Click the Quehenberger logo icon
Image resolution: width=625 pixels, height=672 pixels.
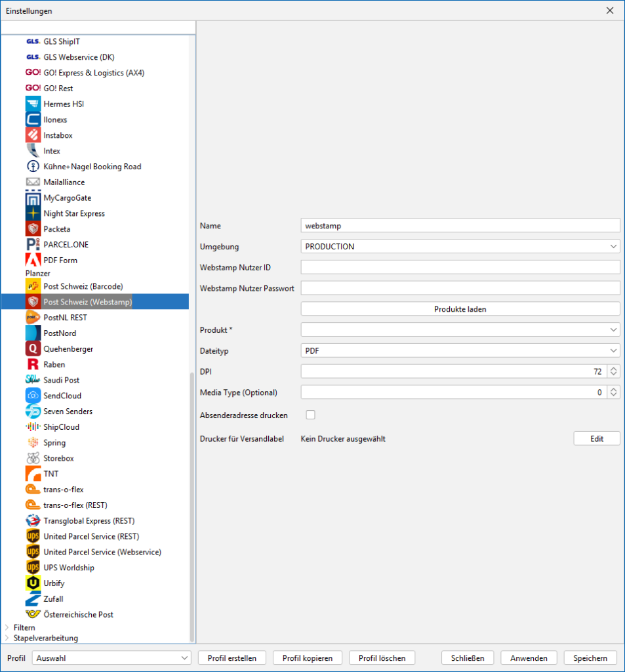coord(33,348)
